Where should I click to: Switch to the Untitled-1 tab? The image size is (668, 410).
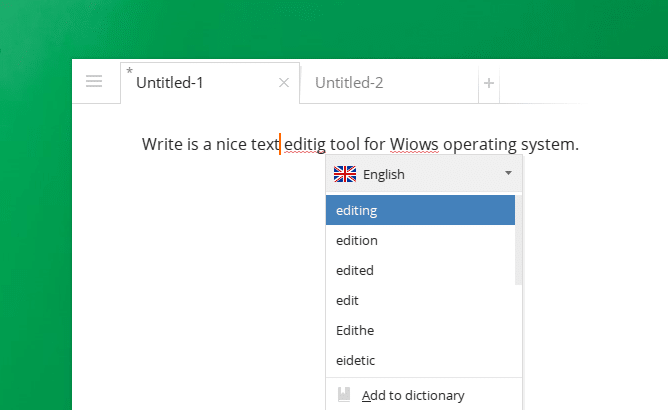pos(210,83)
